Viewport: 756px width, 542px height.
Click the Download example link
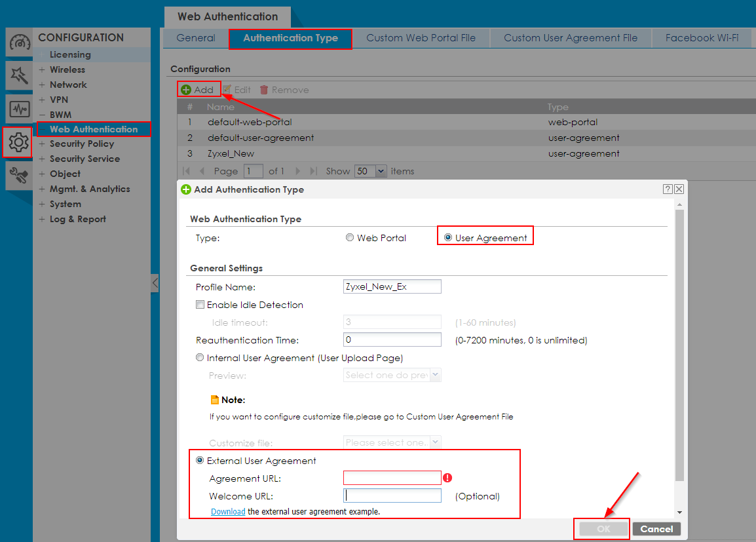[228, 511]
